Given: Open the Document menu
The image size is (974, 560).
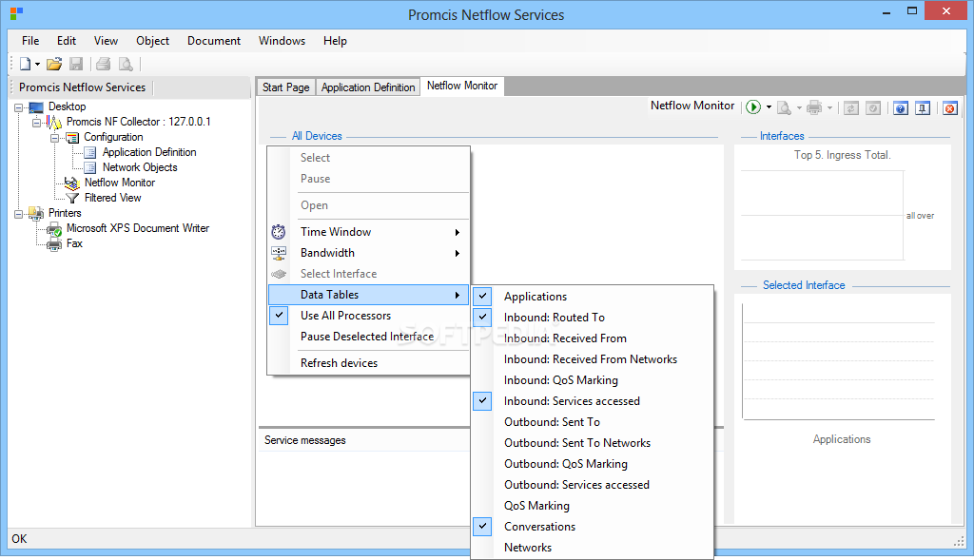Looking at the screenshot, I should pyautogui.click(x=214, y=40).
